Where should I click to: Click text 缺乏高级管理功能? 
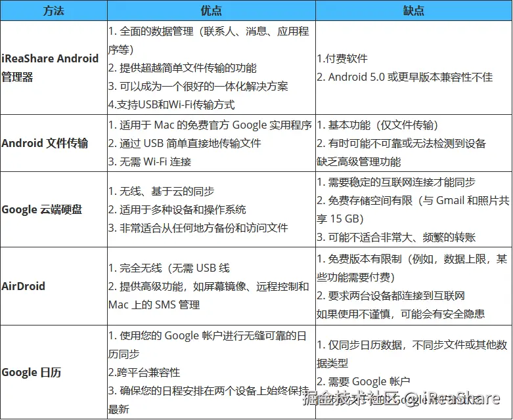[x=359, y=161]
